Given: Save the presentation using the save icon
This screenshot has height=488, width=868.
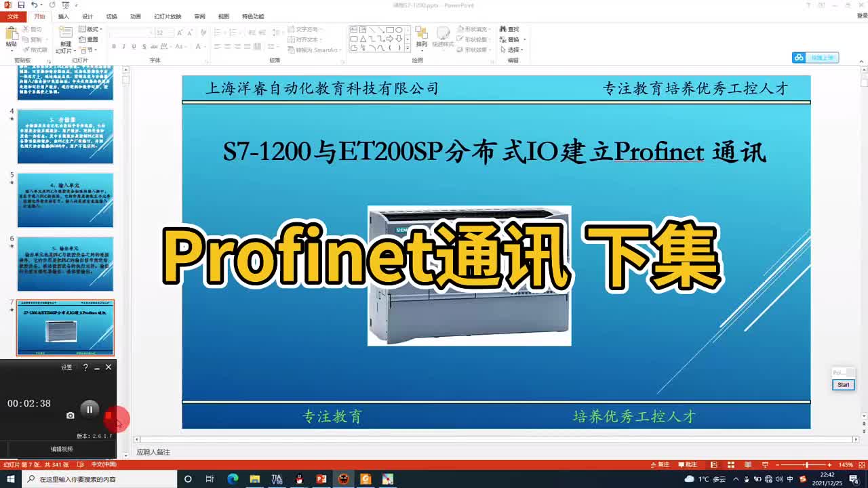Looking at the screenshot, I should click(21, 5).
